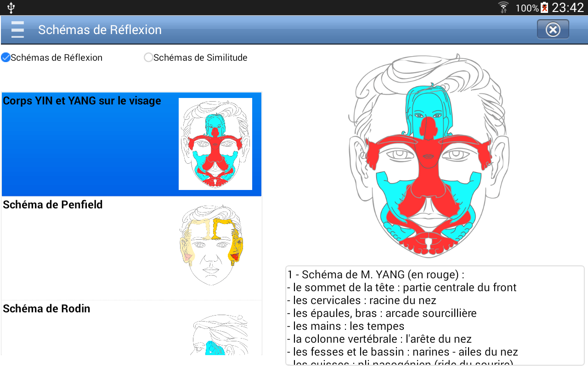588x368 pixels.
Task: Open the Schéma de Rodin entry
Action: click(x=131, y=328)
